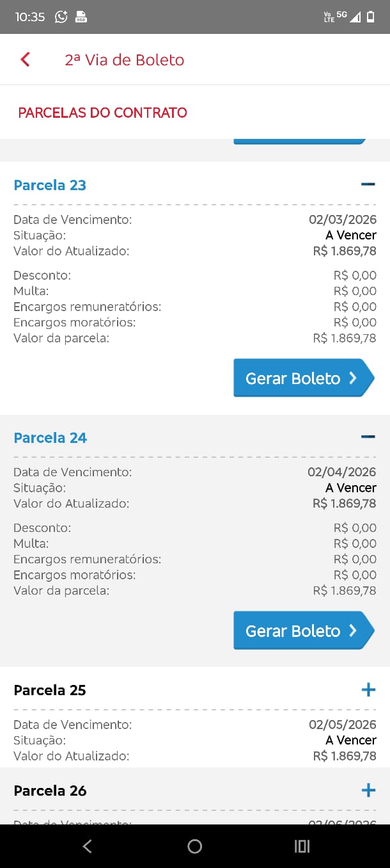The height and width of the screenshot is (868, 390).
Task: Collapse Parcela 24 using the minus icon
Action: point(368,437)
